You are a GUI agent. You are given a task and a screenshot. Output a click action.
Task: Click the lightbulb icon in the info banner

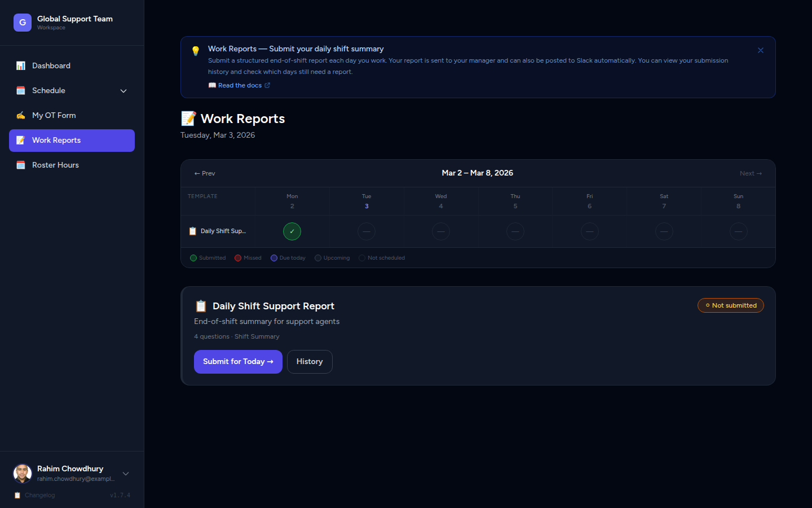[196, 50]
